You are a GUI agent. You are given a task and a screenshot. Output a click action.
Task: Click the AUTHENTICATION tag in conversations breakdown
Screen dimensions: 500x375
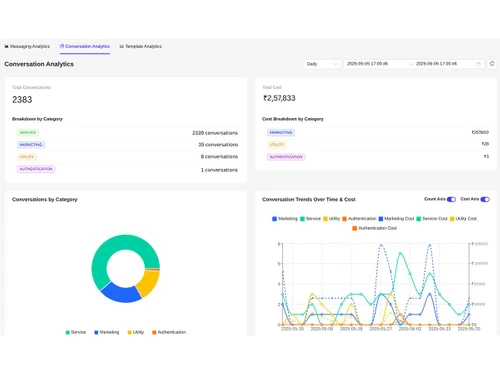tap(36, 169)
